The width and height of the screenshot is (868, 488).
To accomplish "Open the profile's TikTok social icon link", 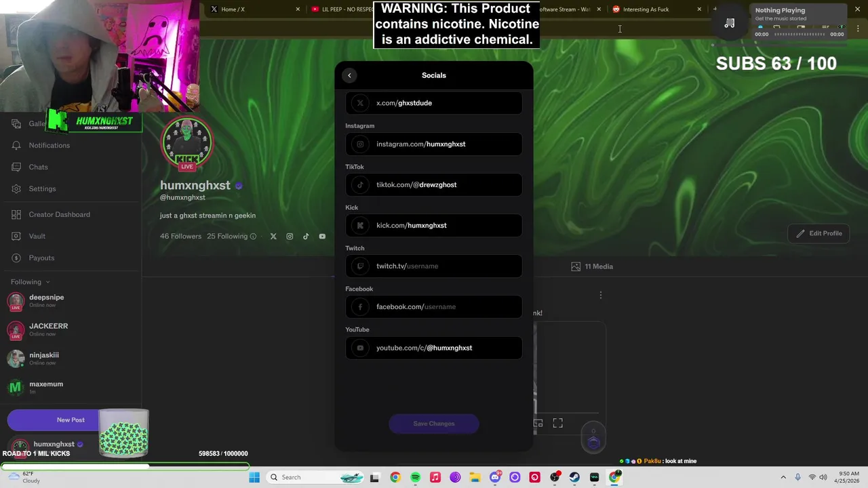I will (x=306, y=237).
